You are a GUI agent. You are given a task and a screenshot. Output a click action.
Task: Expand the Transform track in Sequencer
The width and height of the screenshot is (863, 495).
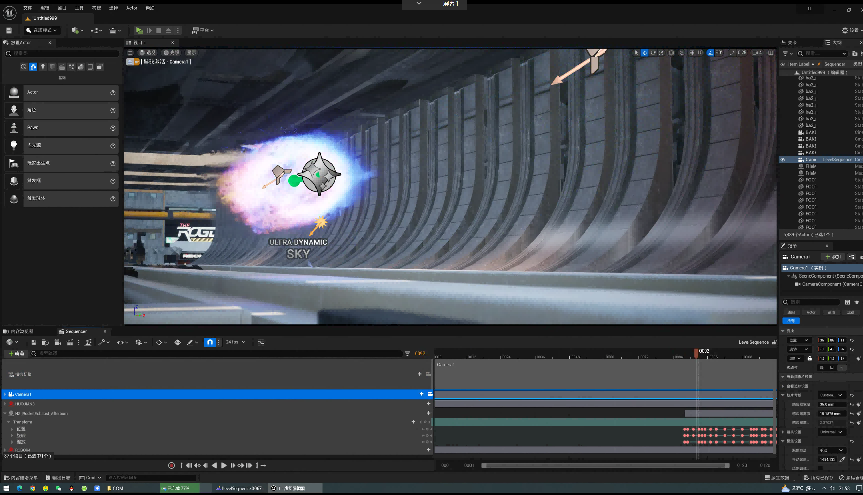(9, 422)
